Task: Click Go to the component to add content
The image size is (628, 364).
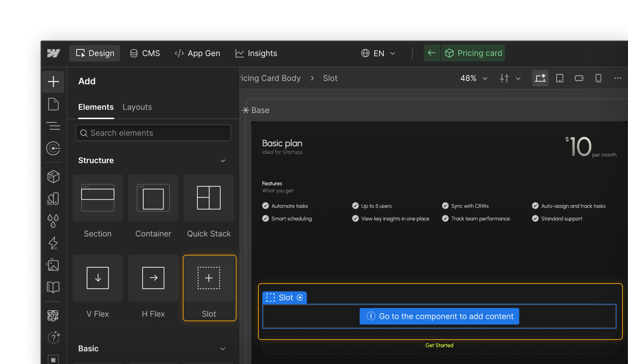Action: click(x=439, y=316)
